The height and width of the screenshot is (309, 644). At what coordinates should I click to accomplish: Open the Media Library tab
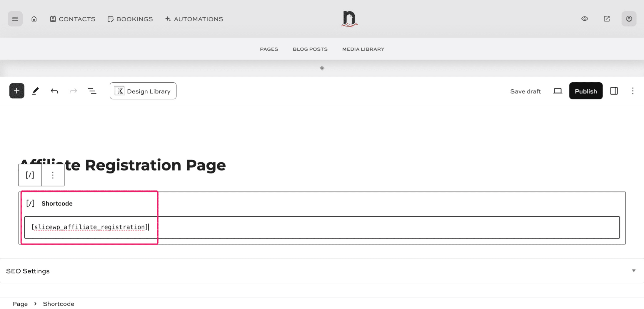(x=363, y=49)
